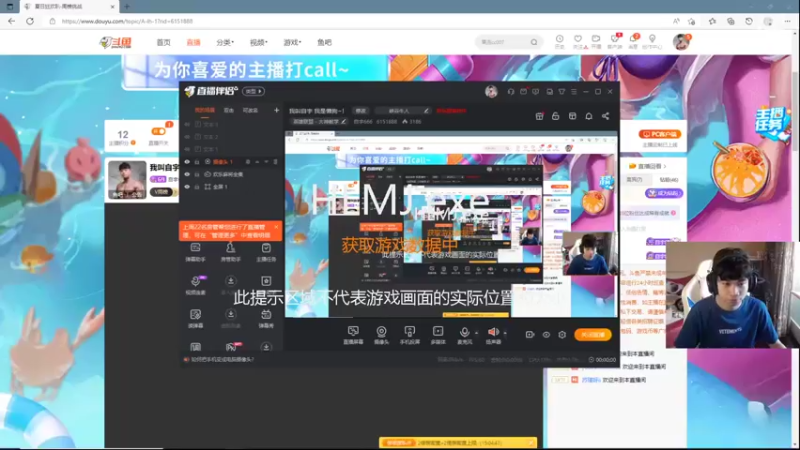Image resolution: width=800 pixels, height=450 pixels.
Task: Show the 文本 3 source layer
Action: [187, 124]
